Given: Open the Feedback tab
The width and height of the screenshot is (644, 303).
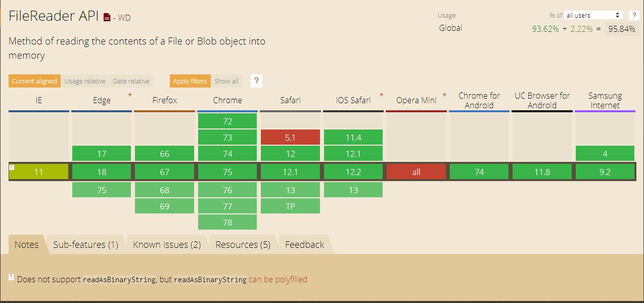Looking at the screenshot, I should 304,244.
